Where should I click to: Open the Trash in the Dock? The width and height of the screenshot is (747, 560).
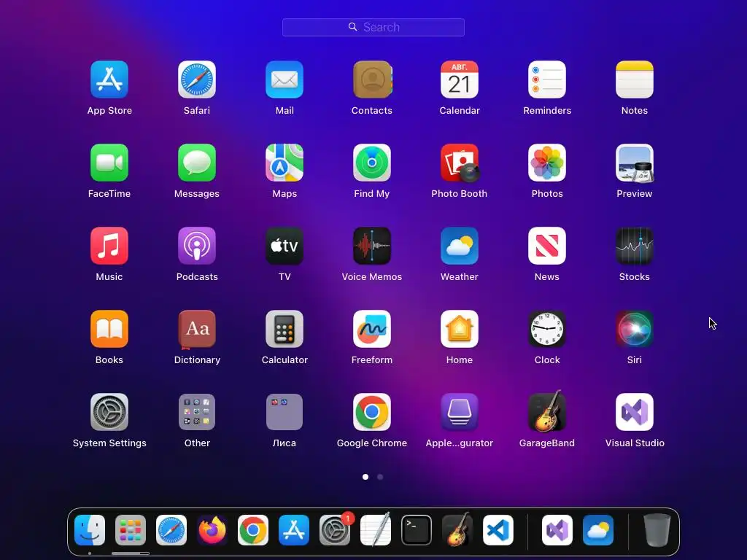pos(657,530)
